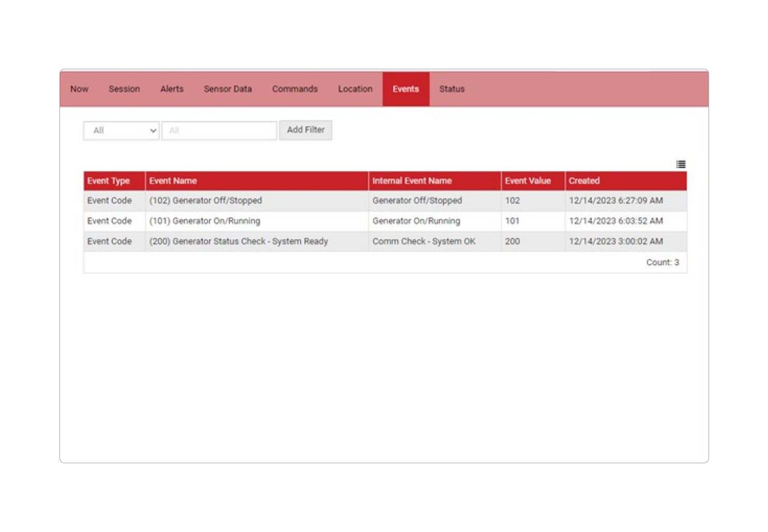This screenshot has width=768, height=532.
Task: Switch to the Status tab
Action: (451, 88)
